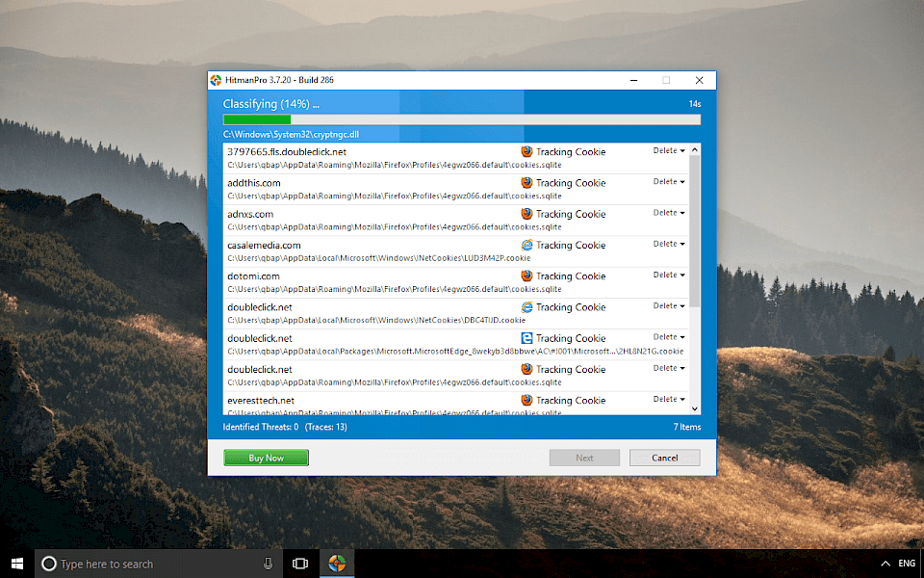This screenshot has height=578, width=924.
Task: Click the scroll up arrow of results list
Action: pyautogui.click(x=695, y=150)
